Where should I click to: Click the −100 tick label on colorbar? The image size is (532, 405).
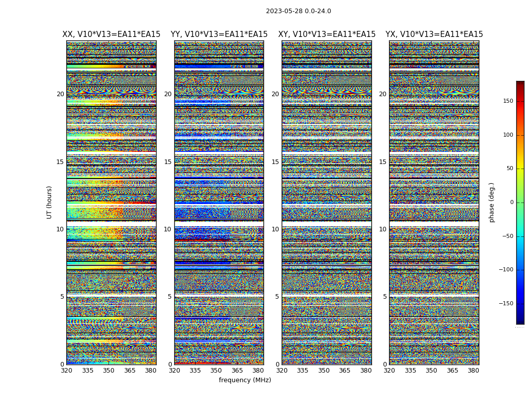[506, 269]
